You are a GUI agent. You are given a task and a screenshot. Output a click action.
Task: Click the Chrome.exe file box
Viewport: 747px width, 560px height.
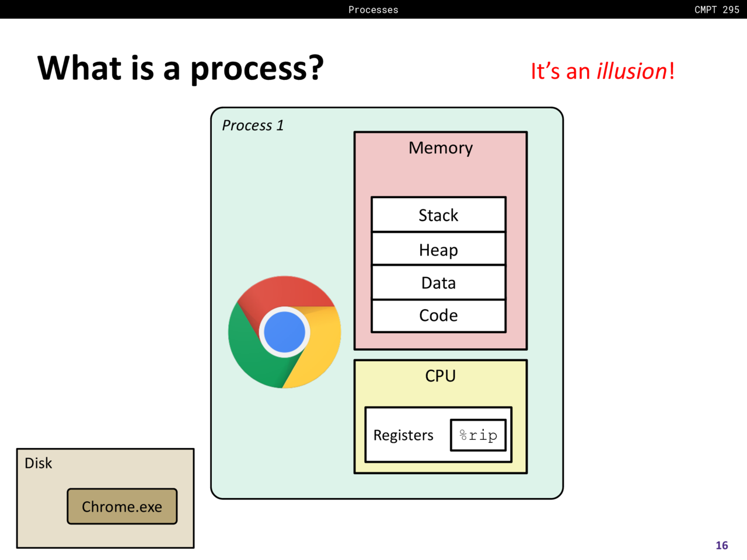tap(122, 506)
